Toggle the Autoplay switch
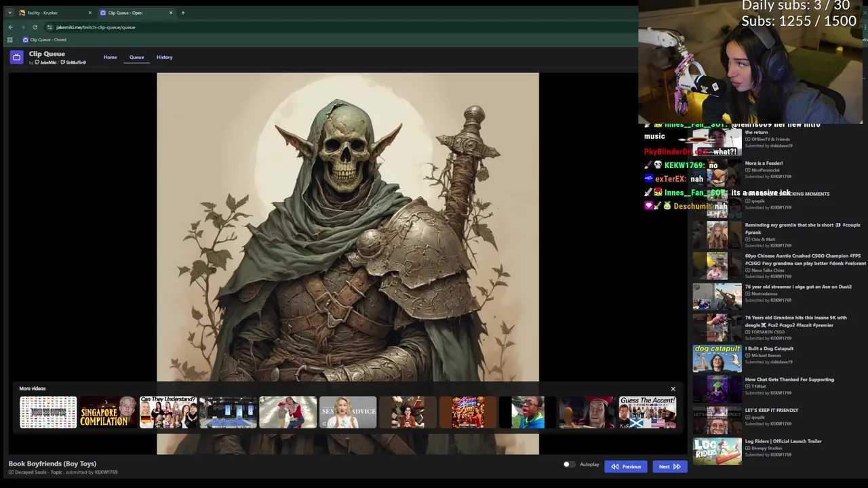Viewport: 868px width, 488px height. (569, 465)
